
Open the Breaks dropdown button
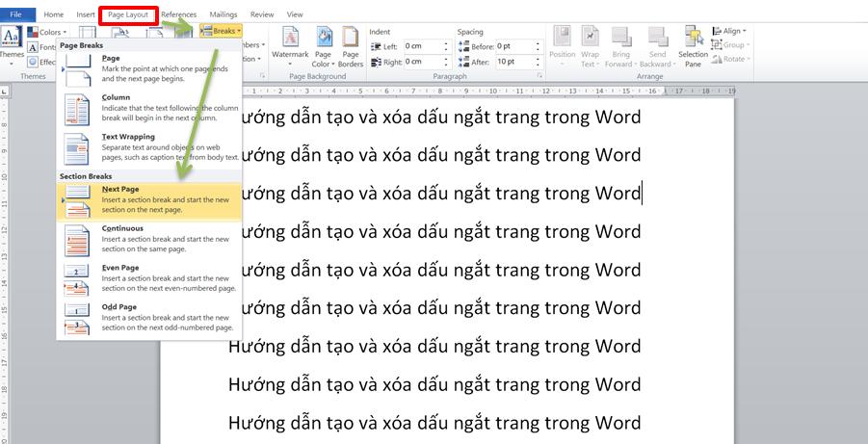[x=221, y=31]
